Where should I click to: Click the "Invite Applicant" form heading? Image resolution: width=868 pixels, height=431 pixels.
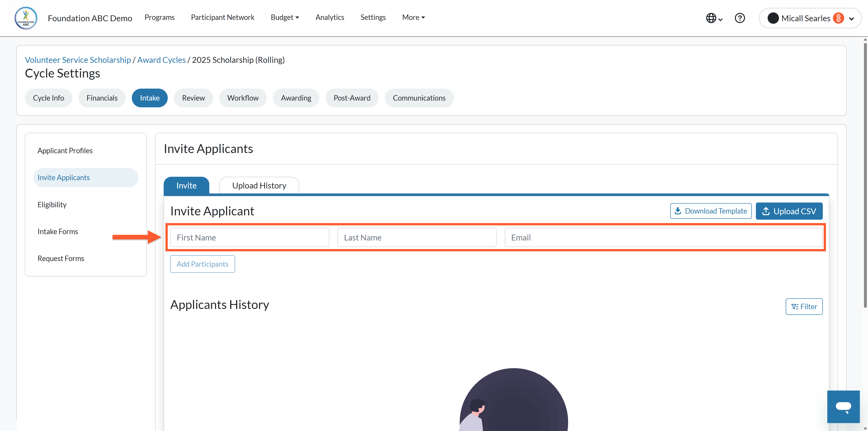212,211
